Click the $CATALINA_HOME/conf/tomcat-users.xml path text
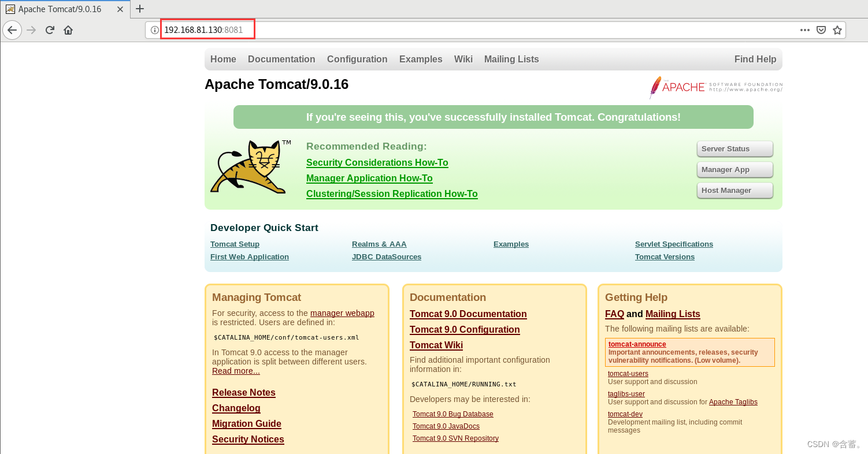868x454 pixels. click(287, 337)
